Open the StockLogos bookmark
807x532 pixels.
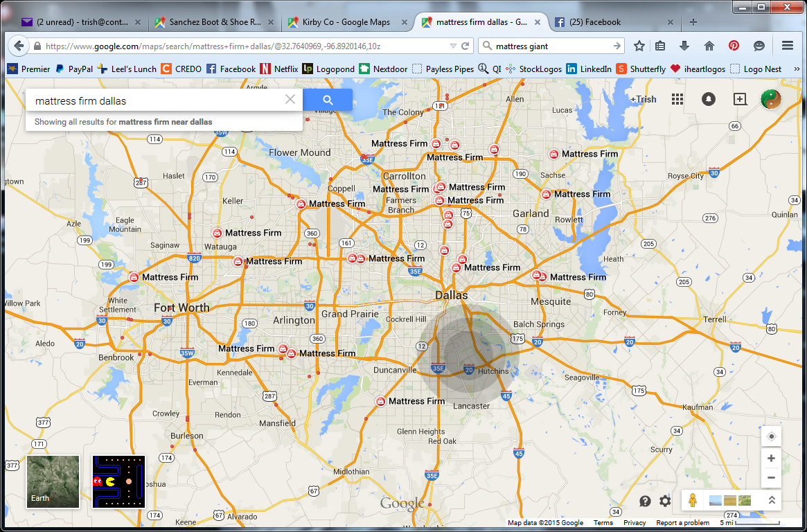[x=533, y=69]
